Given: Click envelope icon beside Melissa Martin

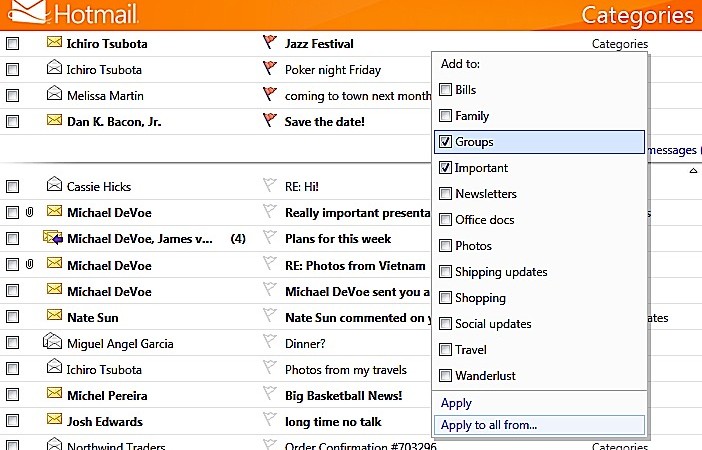Looking at the screenshot, I should point(54,95).
